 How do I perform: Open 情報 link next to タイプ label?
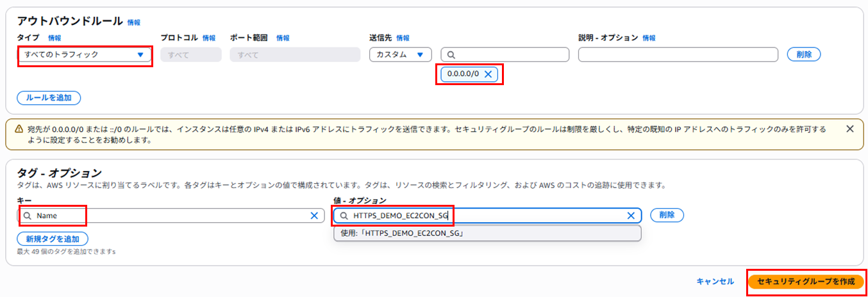[x=54, y=38]
